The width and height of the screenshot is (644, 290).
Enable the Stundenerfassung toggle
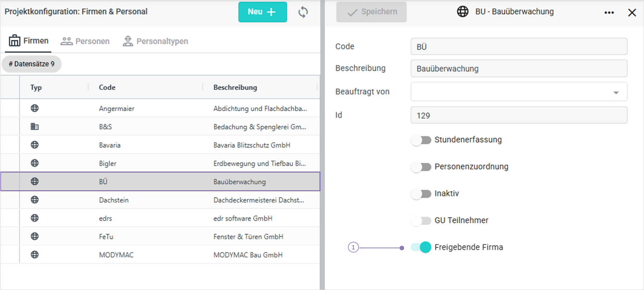click(x=421, y=140)
